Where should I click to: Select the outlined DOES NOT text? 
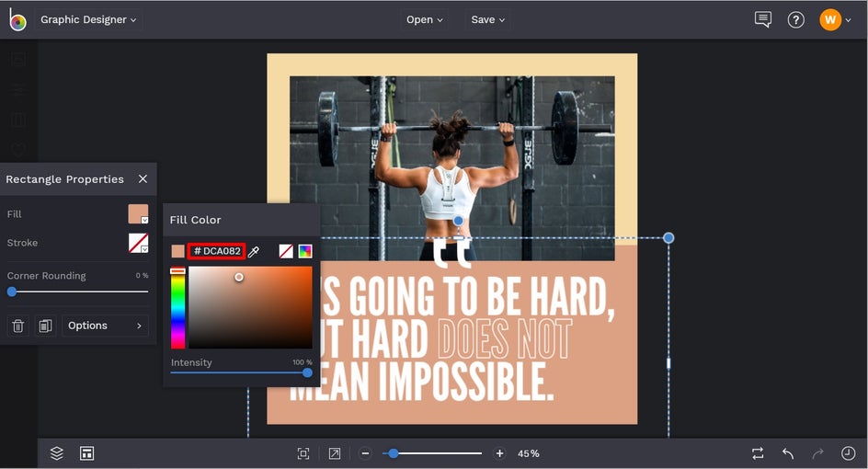tap(504, 339)
